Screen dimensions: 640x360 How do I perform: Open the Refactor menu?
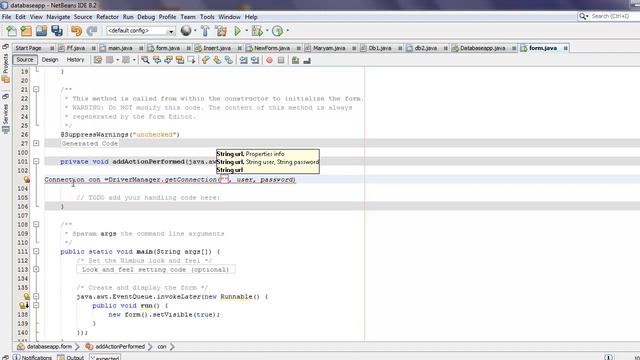click(107, 17)
